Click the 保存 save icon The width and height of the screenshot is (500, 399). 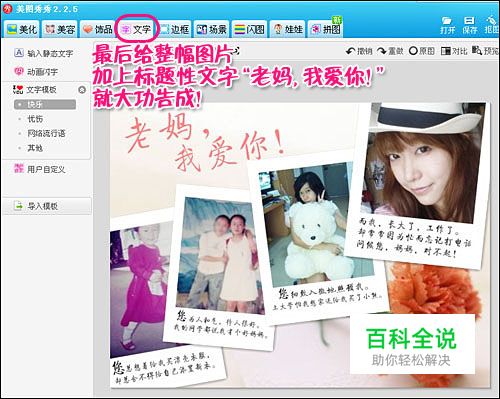[469, 25]
